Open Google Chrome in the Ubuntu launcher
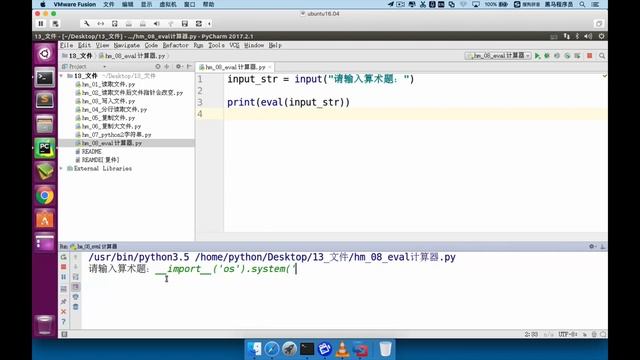Screen dimensions: 640x360 [x=44, y=196]
